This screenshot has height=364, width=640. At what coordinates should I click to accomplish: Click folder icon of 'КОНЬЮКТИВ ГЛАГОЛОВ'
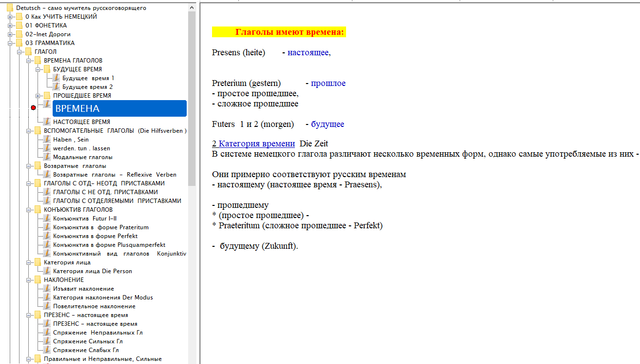(x=38, y=210)
